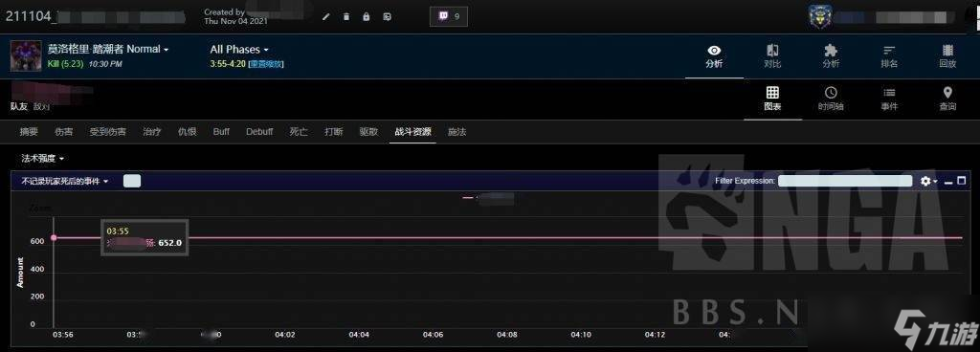Switch to the Buff tab
The height and width of the screenshot is (352, 980).
coord(221,132)
